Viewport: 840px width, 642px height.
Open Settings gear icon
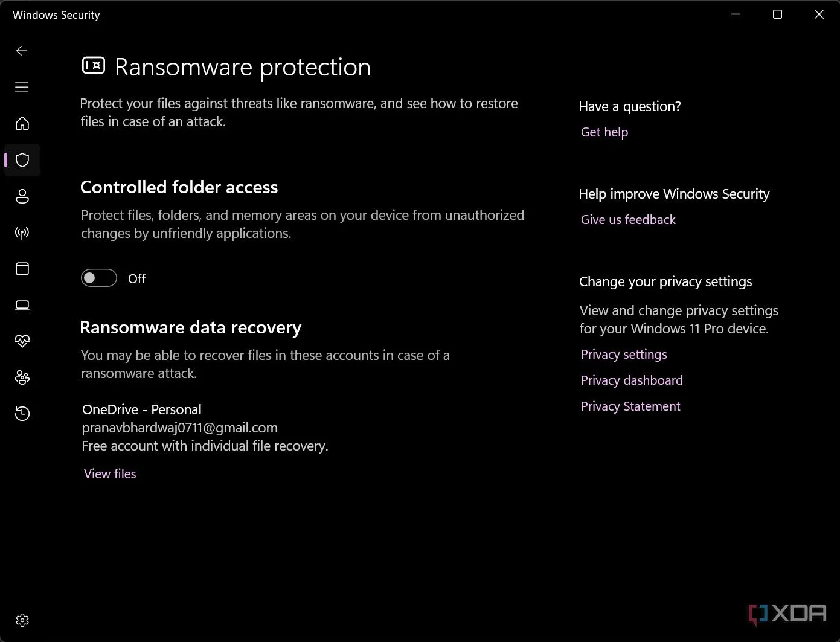[x=22, y=620]
